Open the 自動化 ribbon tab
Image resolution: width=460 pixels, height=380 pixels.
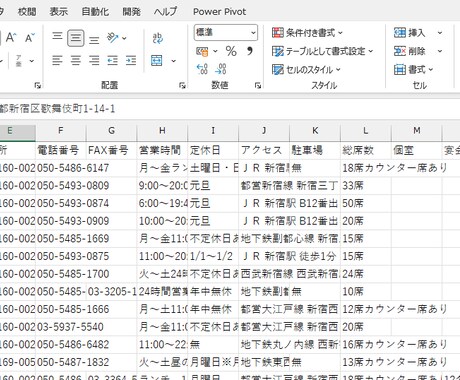(95, 12)
